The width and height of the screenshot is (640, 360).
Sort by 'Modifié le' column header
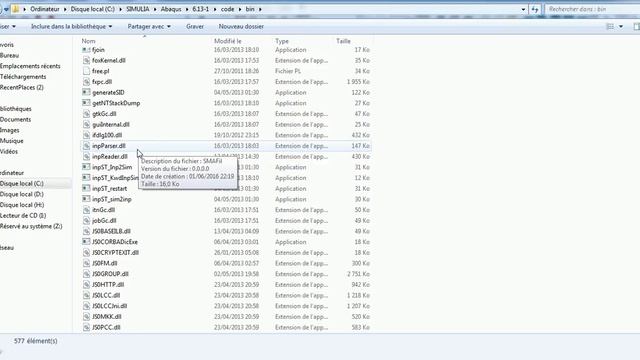pos(228,41)
